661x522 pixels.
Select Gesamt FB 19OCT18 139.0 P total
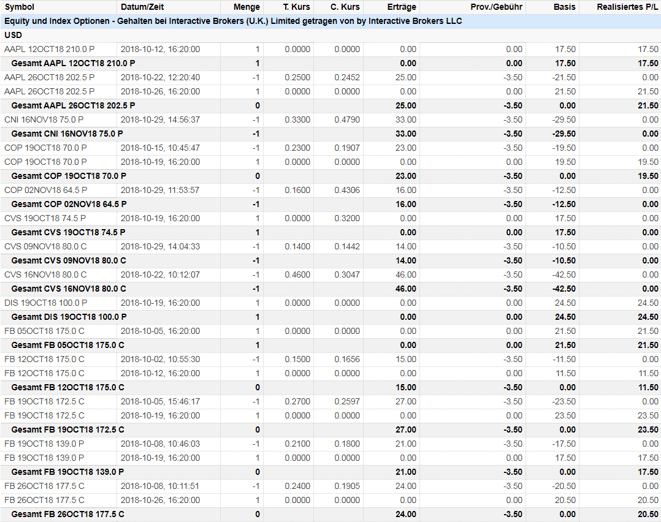point(330,472)
